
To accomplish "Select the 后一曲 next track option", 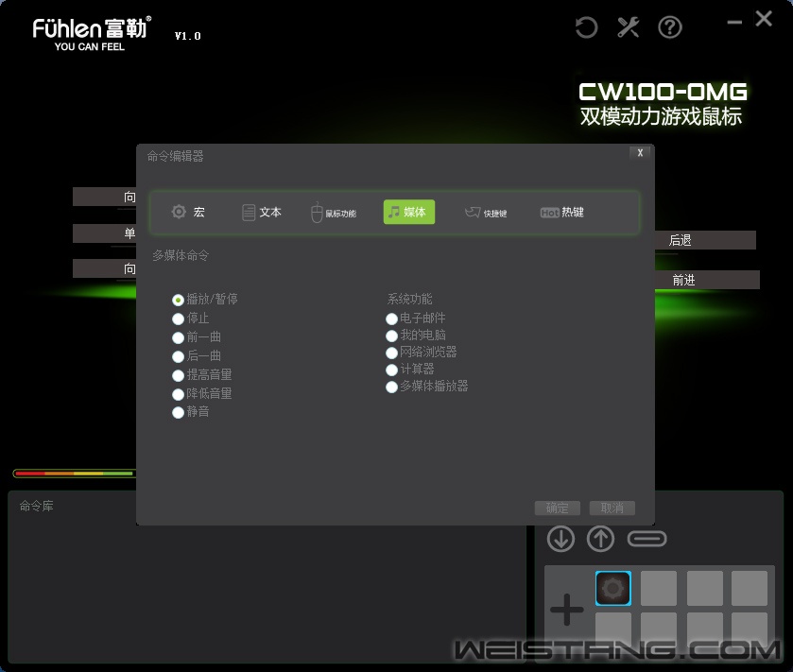I will tap(178, 356).
